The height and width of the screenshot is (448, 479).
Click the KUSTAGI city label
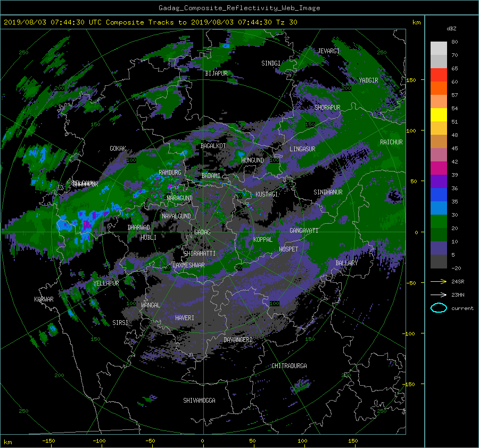point(267,194)
